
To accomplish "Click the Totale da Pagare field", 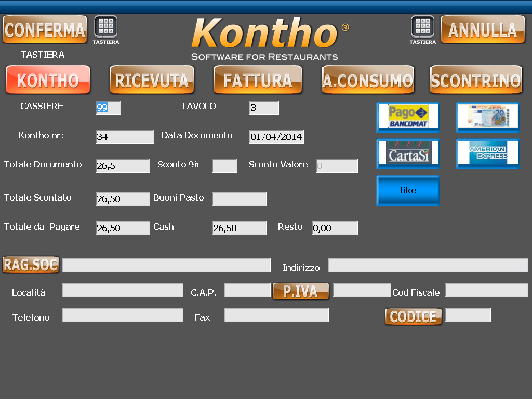I will click(123, 229).
